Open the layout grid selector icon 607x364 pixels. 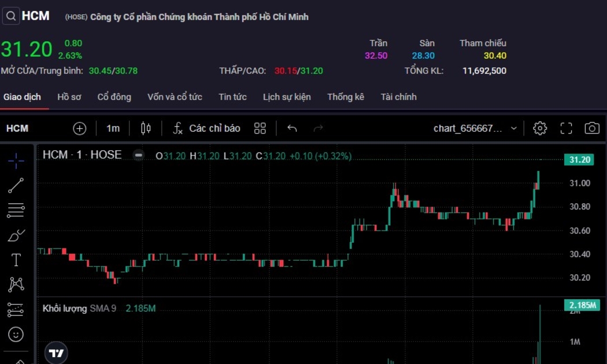(x=260, y=128)
